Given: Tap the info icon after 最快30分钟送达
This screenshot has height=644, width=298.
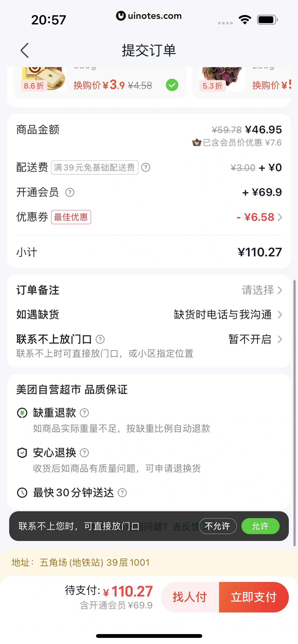Looking at the screenshot, I should [122, 493].
